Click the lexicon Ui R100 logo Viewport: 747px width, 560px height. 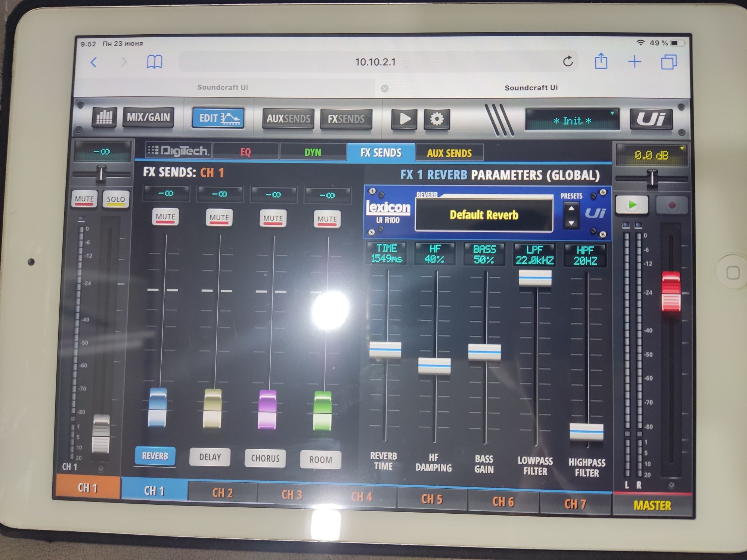[388, 211]
